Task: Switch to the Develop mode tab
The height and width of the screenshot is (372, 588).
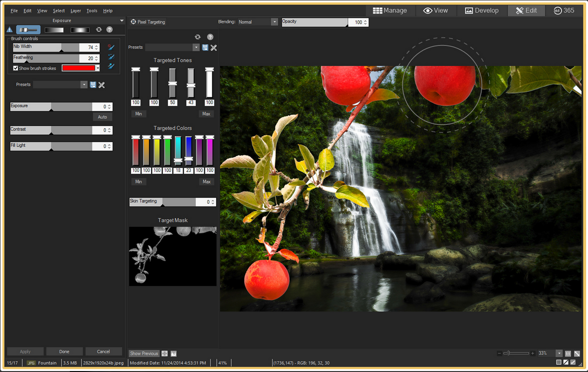Action: click(481, 11)
